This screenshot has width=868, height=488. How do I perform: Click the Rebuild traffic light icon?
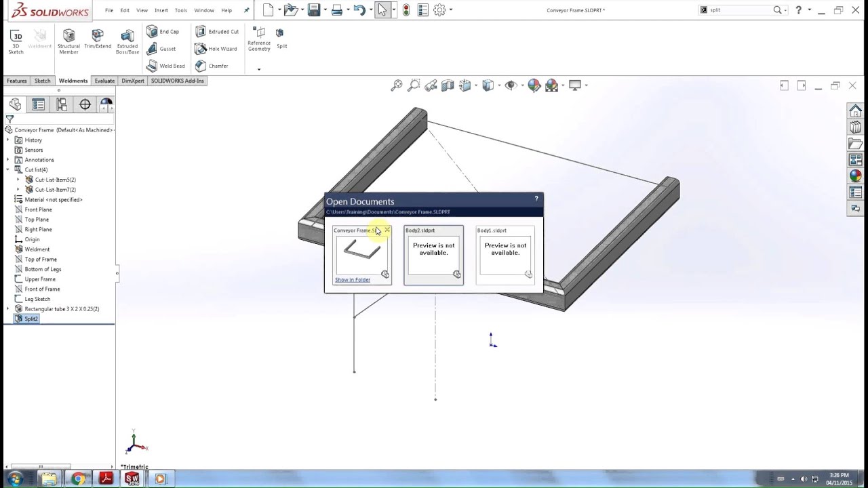coord(406,10)
